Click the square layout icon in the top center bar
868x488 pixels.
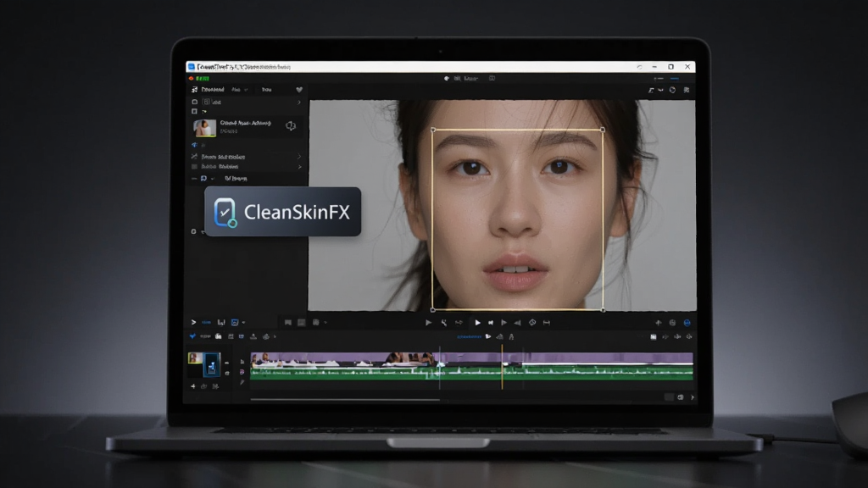[492, 79]
